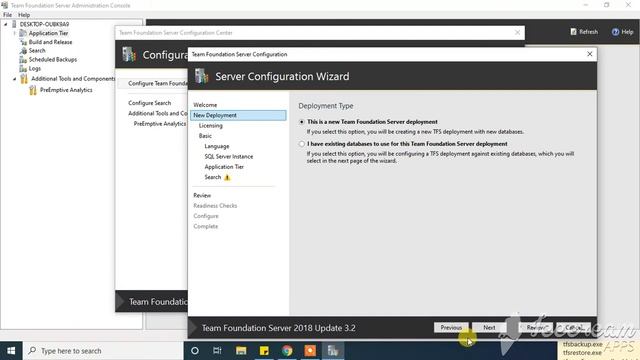Open Google Chrome from the taskbar
Viewport: 640px width, 360px height.
pyautogui.click(x=287, y=351)
